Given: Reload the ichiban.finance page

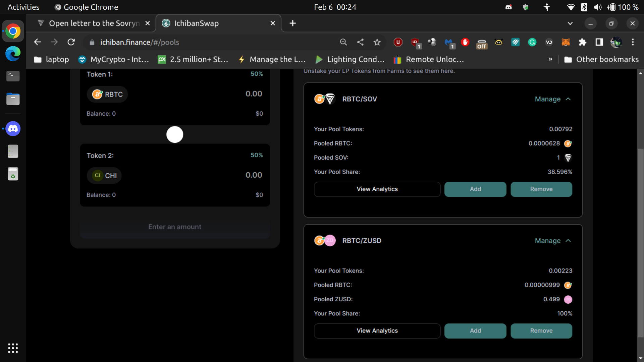Looking at the screenshot, I should pos(71,42).
